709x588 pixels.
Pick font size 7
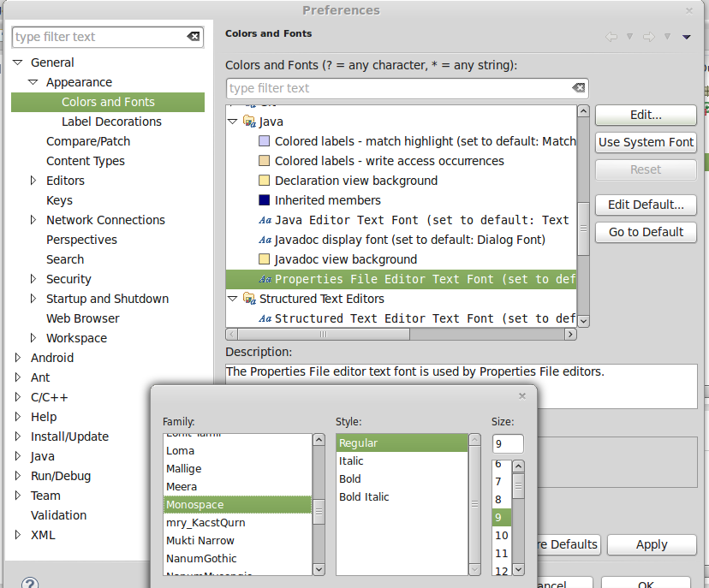point(502,482)
